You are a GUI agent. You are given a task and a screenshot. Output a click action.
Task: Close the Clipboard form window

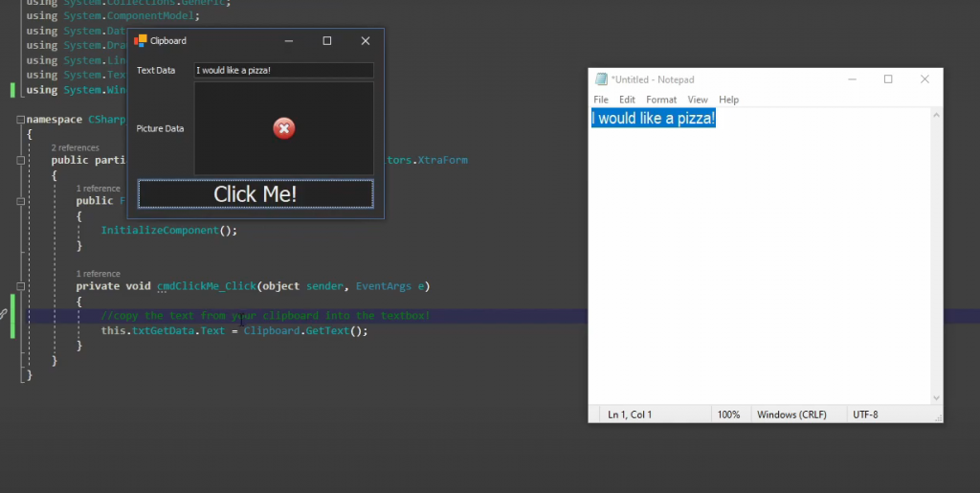pos(366,40)
